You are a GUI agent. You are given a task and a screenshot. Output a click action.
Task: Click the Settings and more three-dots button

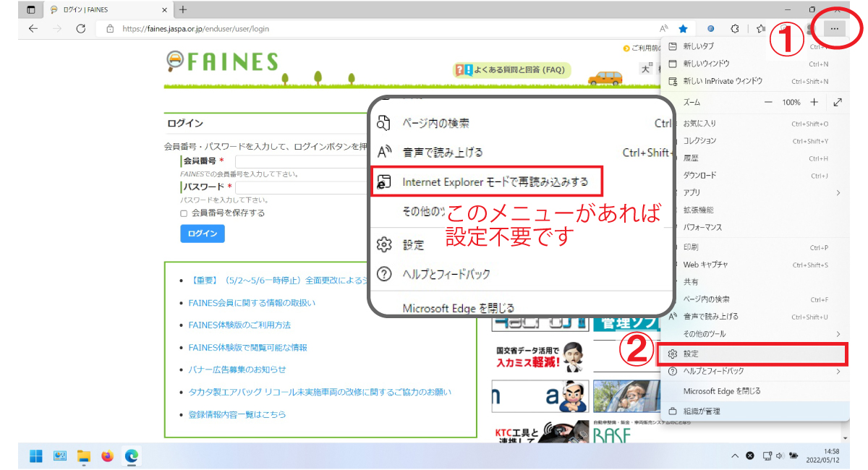835,29
